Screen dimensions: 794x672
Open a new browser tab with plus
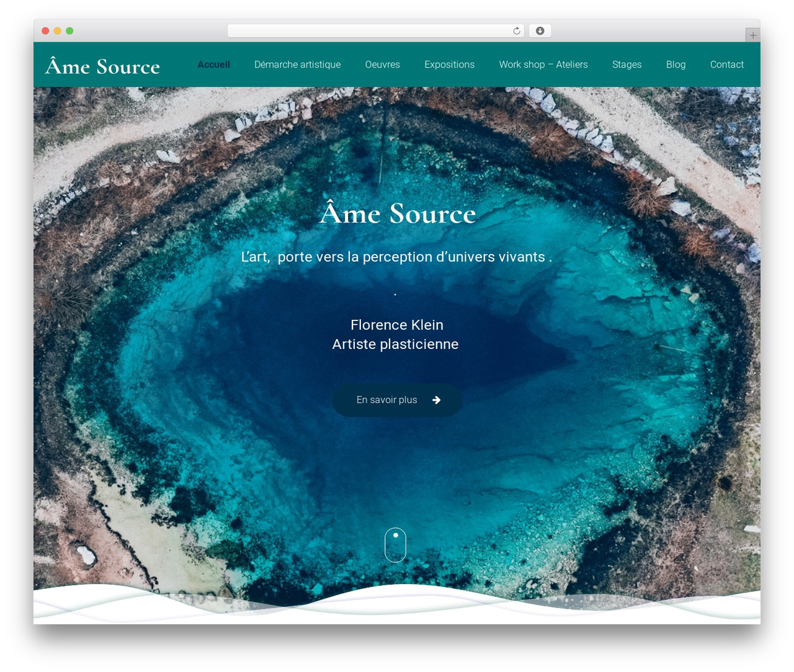[752, 35]
